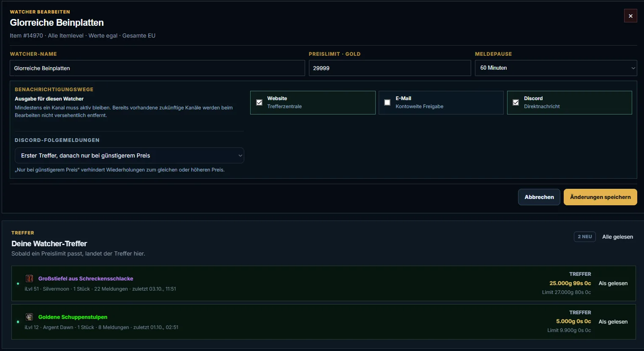Click the Item #14970 subtitle text

(83, 35)
